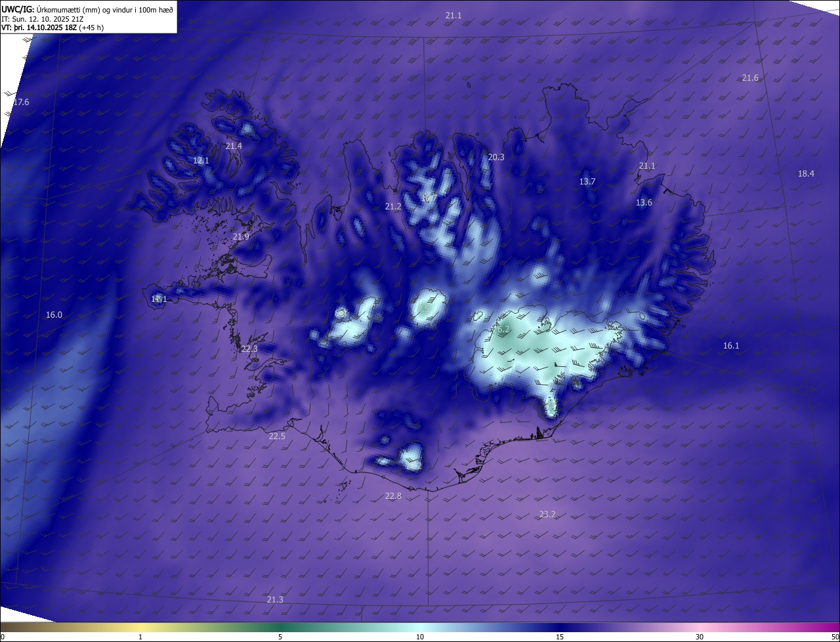The height and width of the screenshot is (642, 840).
Task: Click the 21.3 value on the map
Action: pyautogui.click(x=275, y=600)
